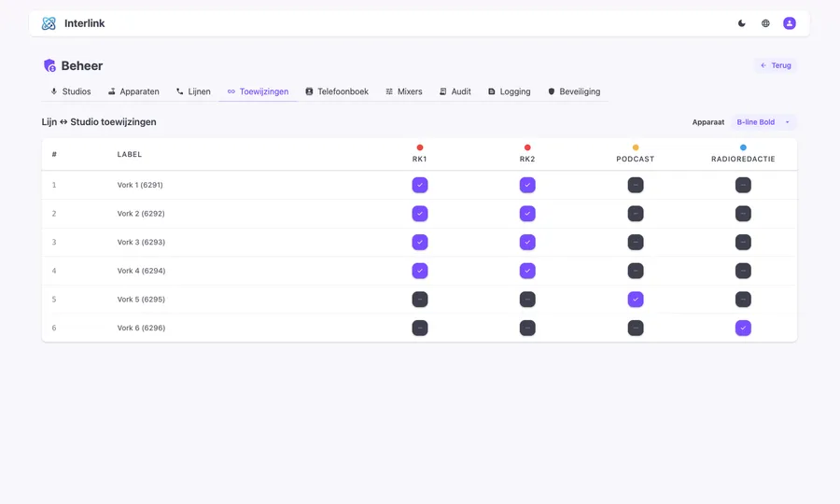This screenshot has height=504, width=840.
Task: Click the Studios microphone icon
Action: [53, 91]
